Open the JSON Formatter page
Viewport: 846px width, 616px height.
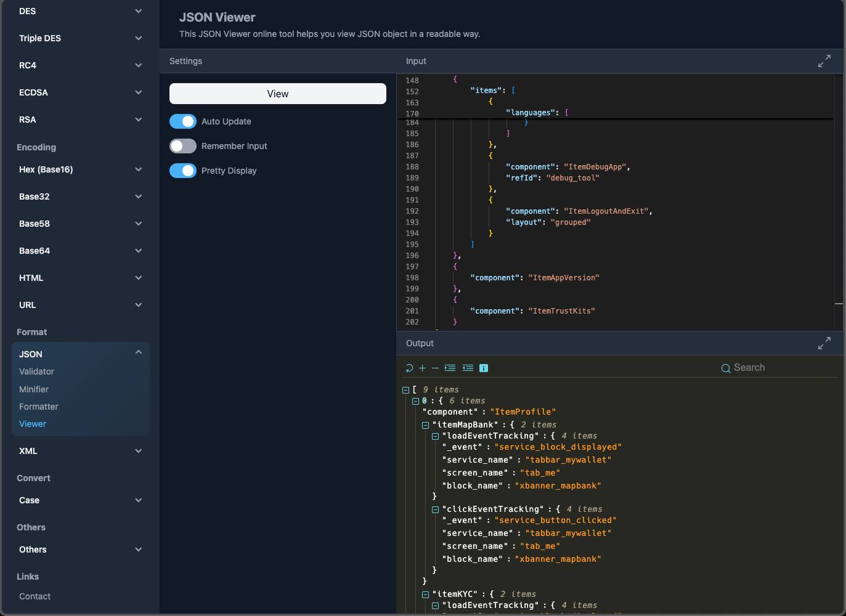pyautogui.click(x=39, y=407)
